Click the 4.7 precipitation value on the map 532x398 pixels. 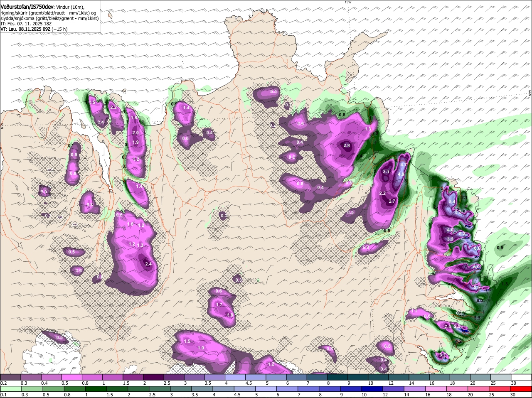click(403, 165)
